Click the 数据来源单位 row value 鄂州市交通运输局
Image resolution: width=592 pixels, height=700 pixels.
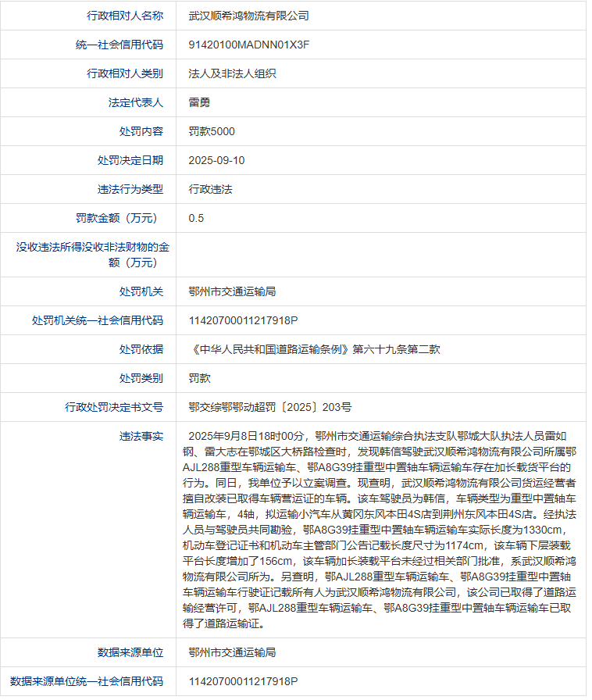tap(232, 652)
